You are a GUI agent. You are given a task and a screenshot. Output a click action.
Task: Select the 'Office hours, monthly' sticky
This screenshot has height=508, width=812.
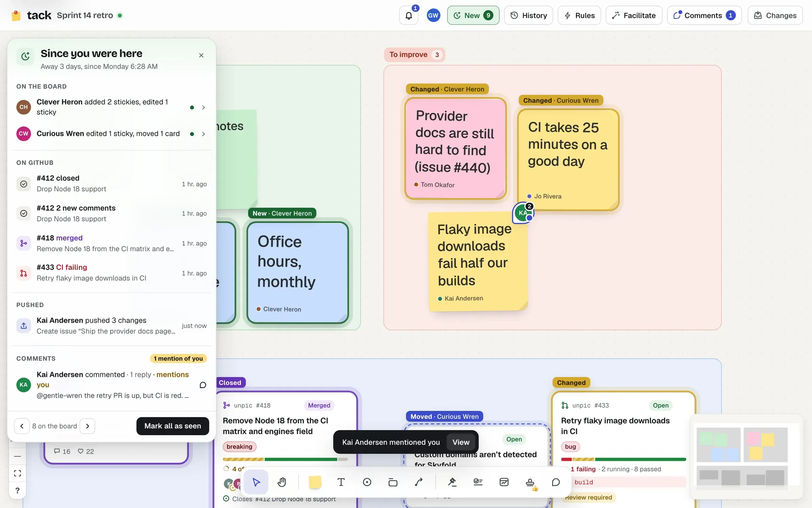tap(298, 273)
